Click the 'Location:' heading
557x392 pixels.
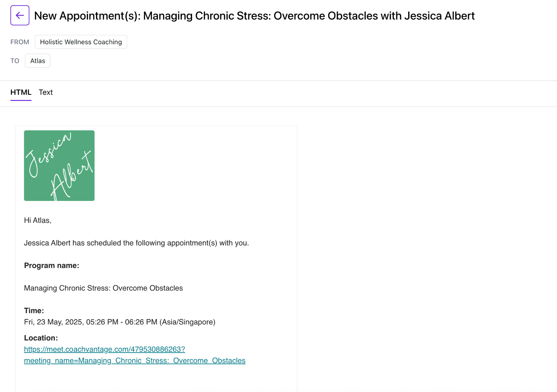41,338
